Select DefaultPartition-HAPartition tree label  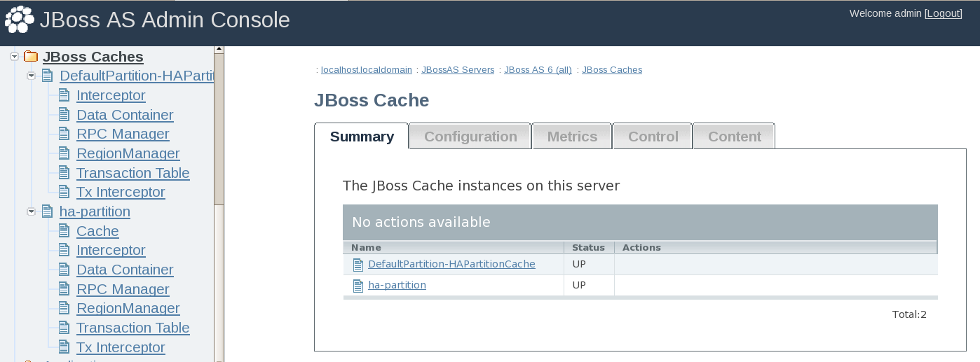click(137, 75)
